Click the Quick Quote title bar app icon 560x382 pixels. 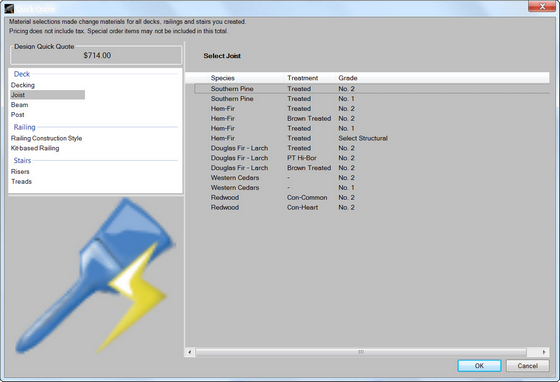(x=9, y=8)
